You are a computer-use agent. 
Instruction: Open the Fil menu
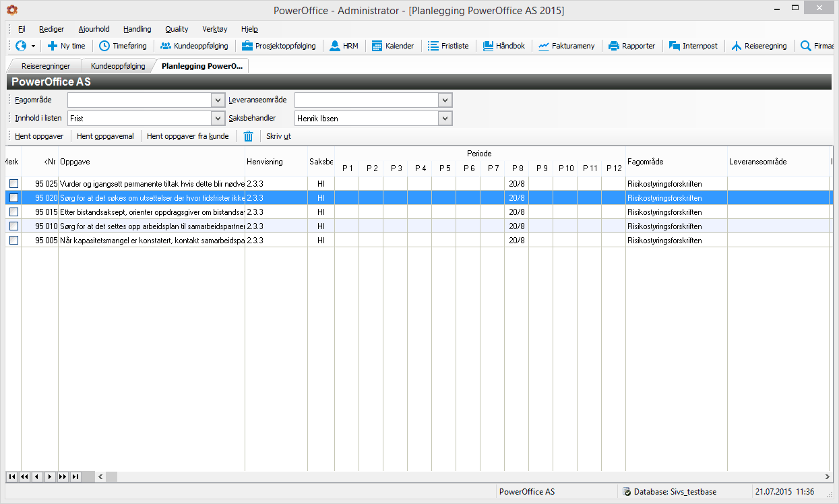tap(22, 29)
